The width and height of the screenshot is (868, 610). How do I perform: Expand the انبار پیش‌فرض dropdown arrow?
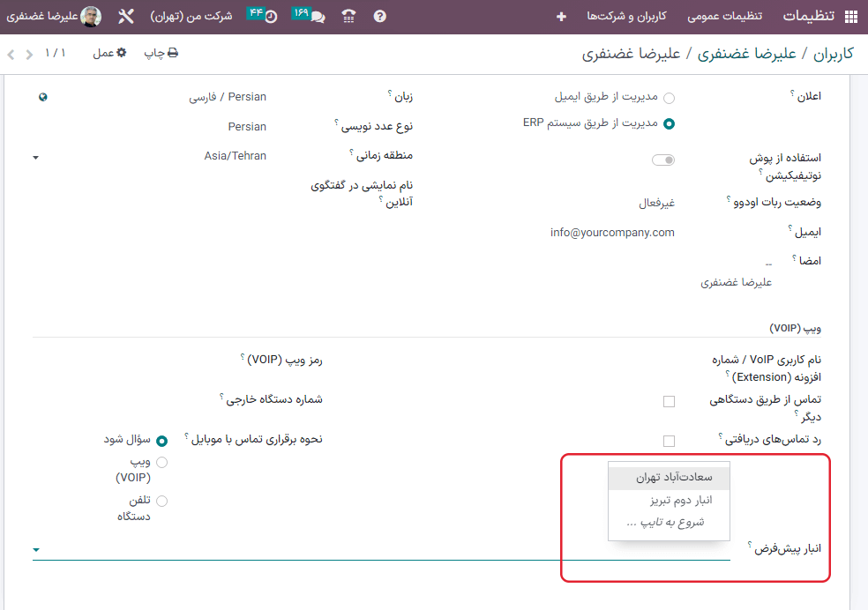(x=35, y=549)
